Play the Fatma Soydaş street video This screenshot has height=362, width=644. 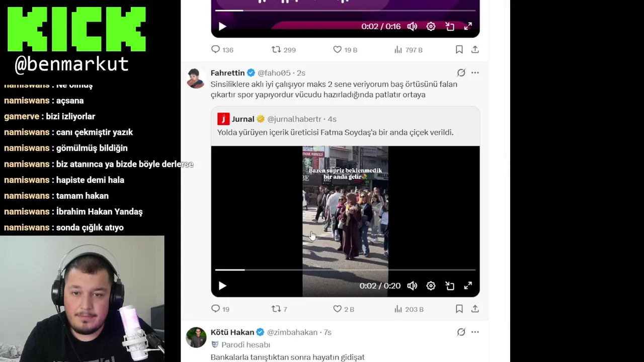coord(222,286)
